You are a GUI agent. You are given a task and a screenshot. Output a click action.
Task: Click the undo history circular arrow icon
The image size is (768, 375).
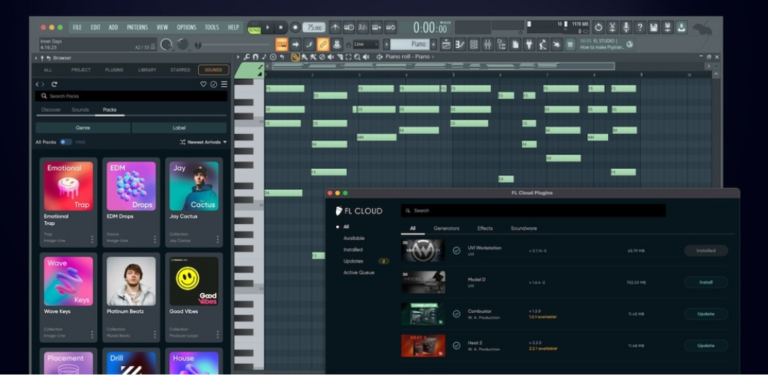(x=598, y=27)
